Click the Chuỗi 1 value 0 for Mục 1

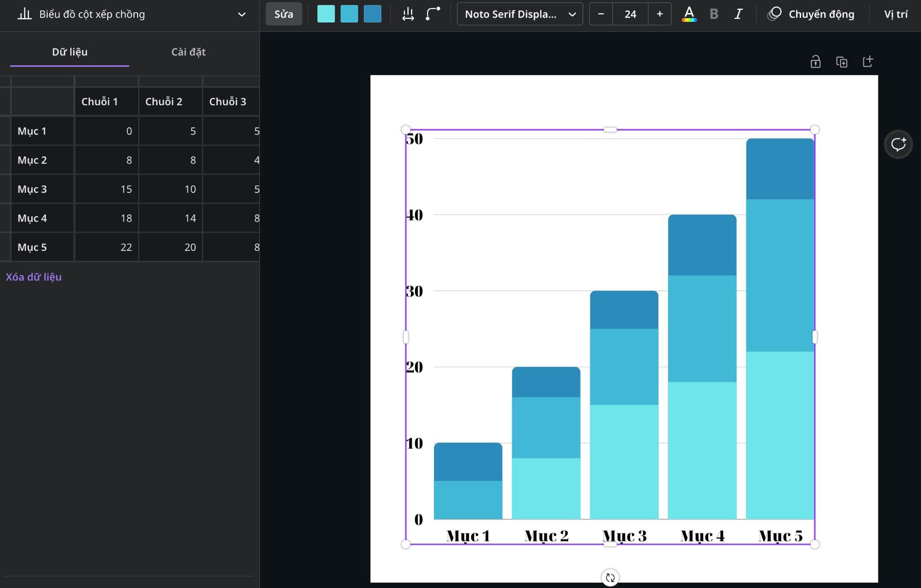point(107,131)
